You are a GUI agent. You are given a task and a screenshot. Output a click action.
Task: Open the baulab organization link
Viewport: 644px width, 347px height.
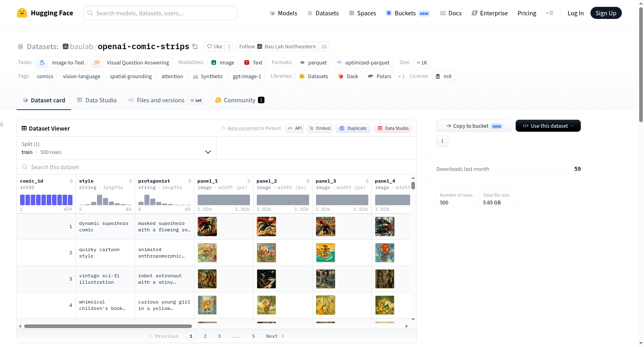pos(81,46)
